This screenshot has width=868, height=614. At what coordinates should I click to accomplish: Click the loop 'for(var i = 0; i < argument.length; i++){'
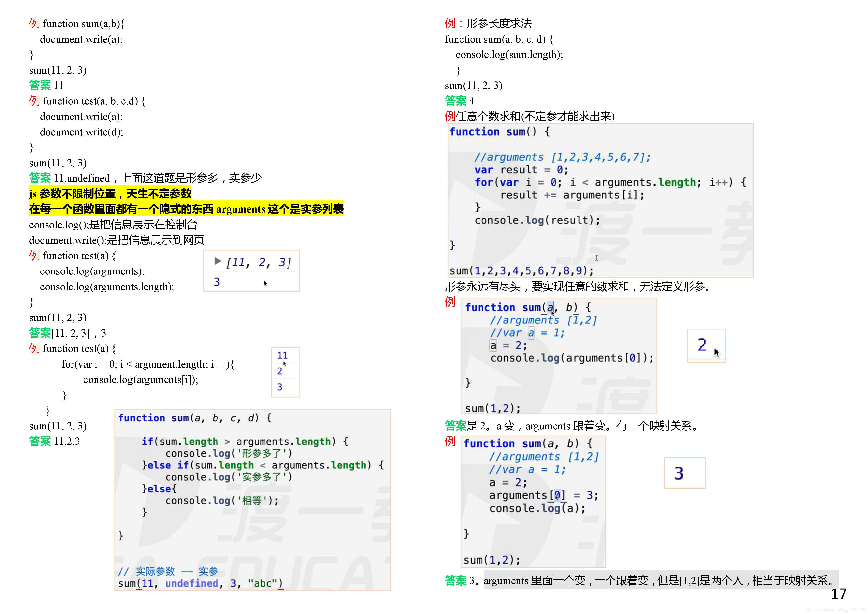pyautogui.click(x=148, y=364)
